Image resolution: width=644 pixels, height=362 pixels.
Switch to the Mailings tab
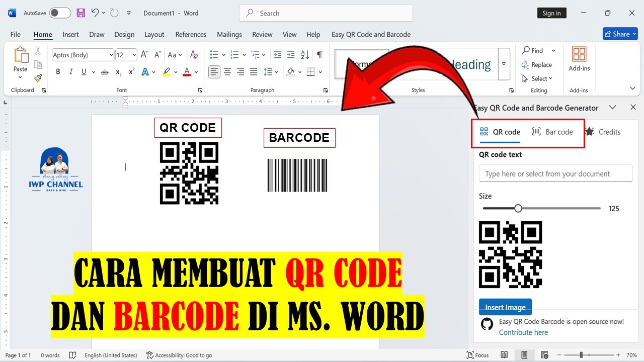click(x=229, y=34)
